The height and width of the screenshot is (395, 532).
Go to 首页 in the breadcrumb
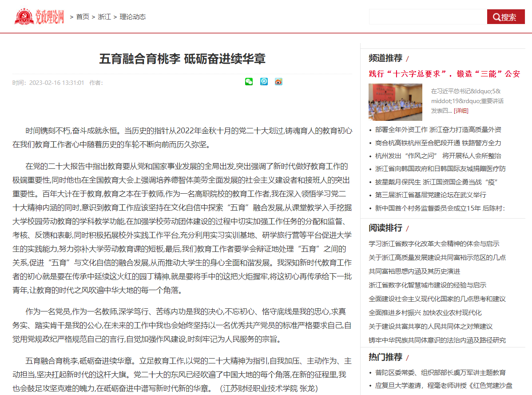83,16
